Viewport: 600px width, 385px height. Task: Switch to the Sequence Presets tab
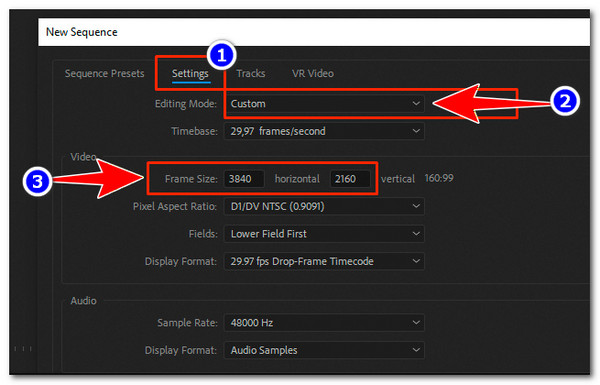point(104,73)
